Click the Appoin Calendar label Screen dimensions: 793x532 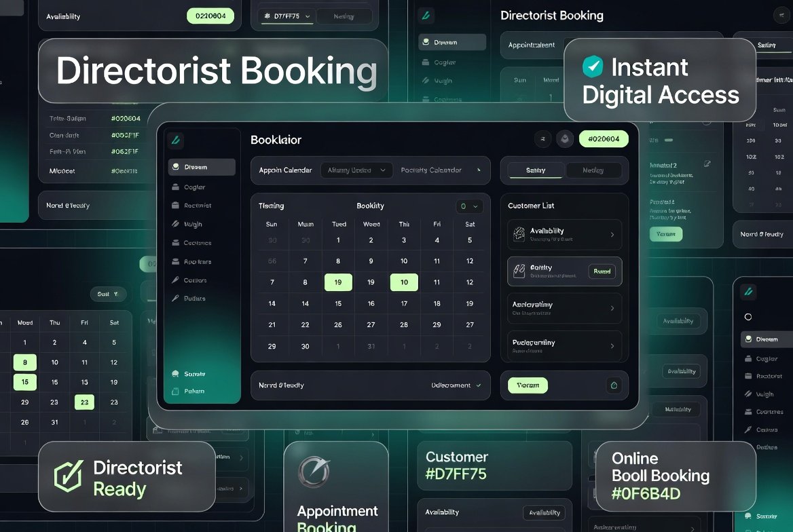(285, 170)
